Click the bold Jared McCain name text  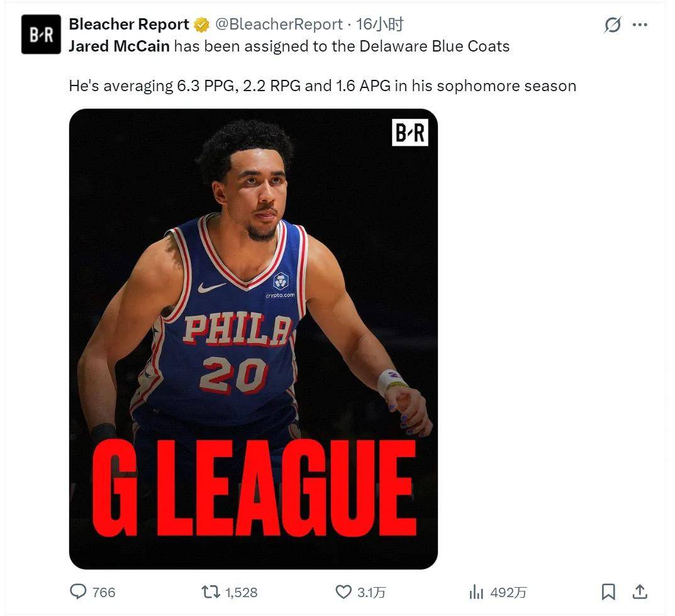pyautogui.click(x=119, y=47)
